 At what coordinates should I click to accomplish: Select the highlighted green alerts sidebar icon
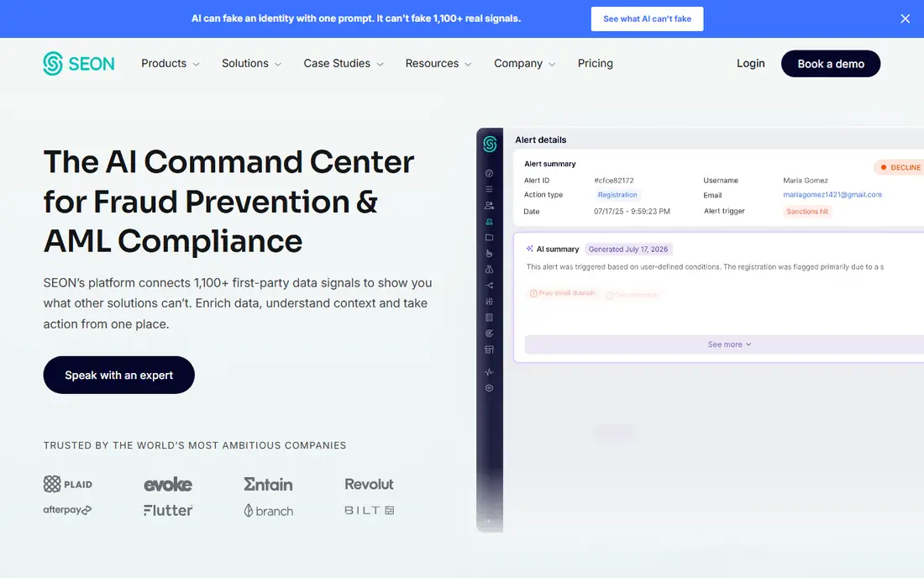489,222
